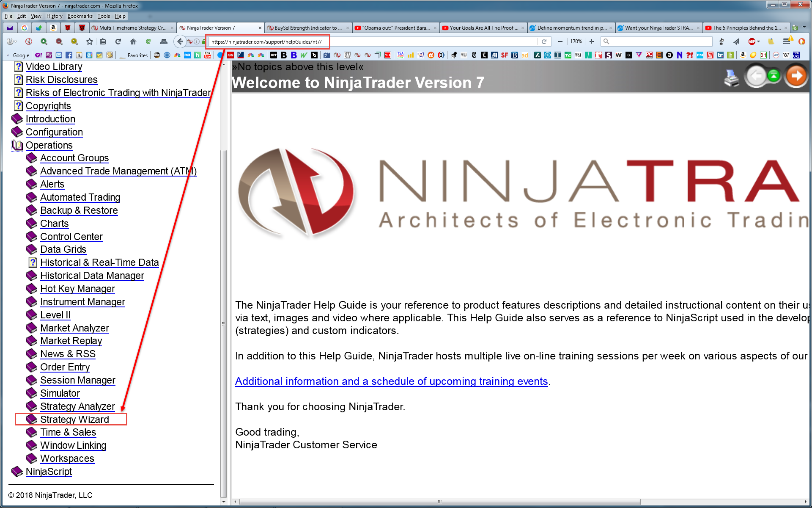Click the bookmark star icon

click(89, 41)
